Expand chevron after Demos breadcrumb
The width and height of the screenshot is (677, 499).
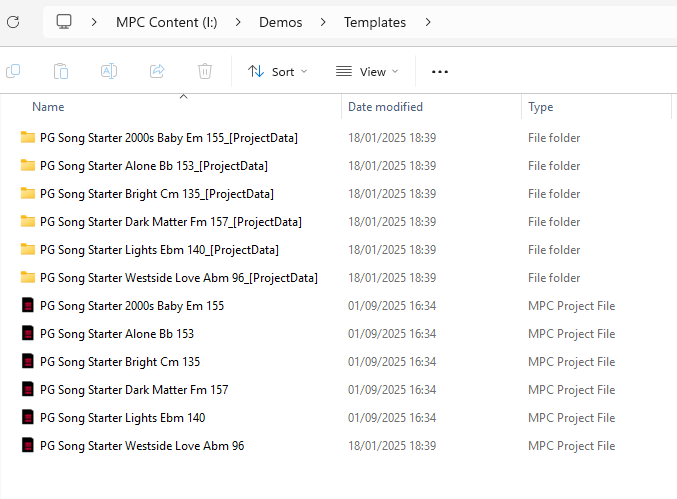(x=323, y=22)
